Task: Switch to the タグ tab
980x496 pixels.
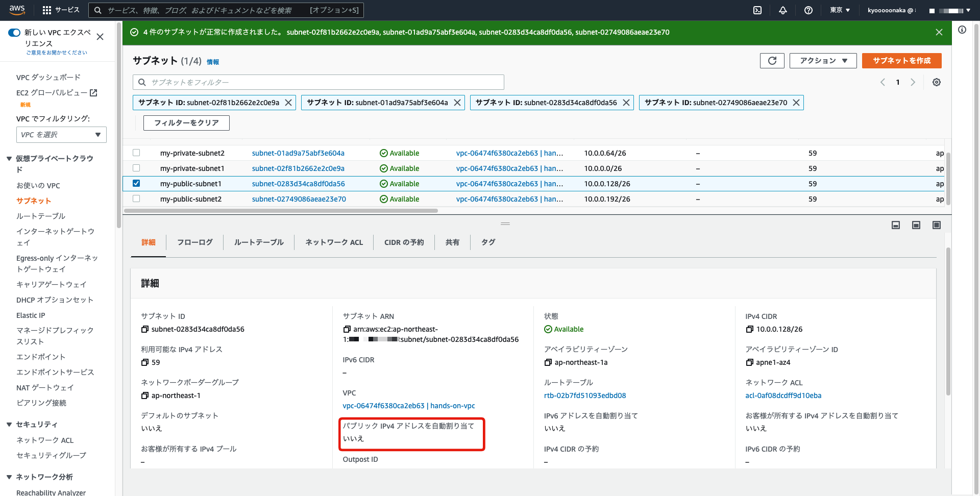Action: pos(488,242)
